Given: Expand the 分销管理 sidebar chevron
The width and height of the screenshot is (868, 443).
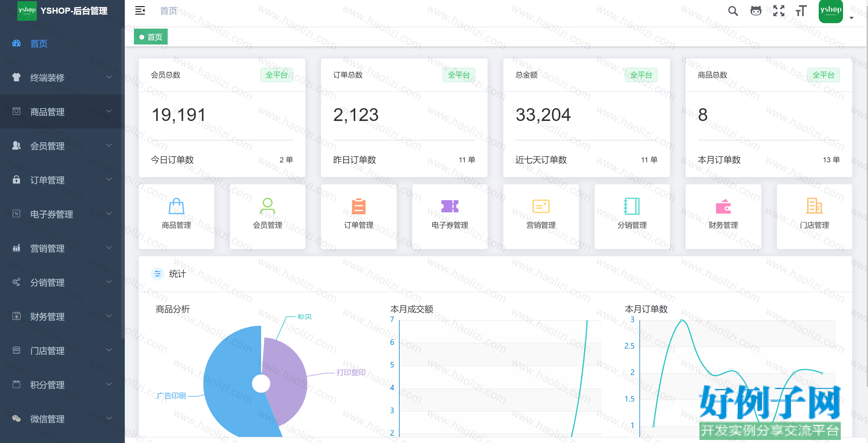Looking at the screenshot, I should 109,282.
